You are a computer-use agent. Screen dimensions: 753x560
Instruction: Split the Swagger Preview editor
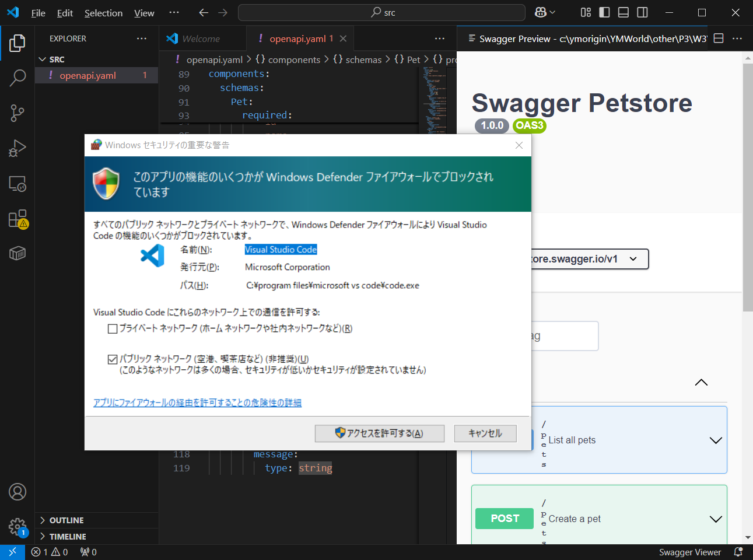[x=719, y=38]
